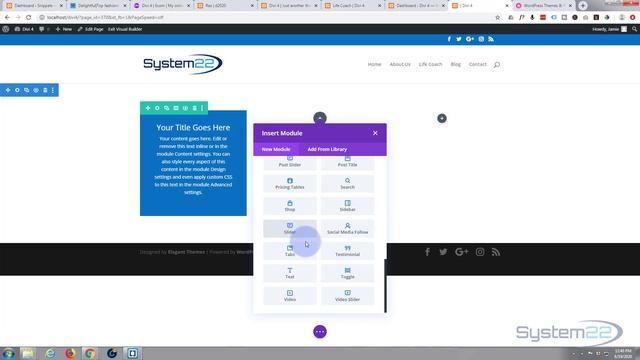Open more options on blue section toolbar
The image size is (640, 360).
pos(53,90)
